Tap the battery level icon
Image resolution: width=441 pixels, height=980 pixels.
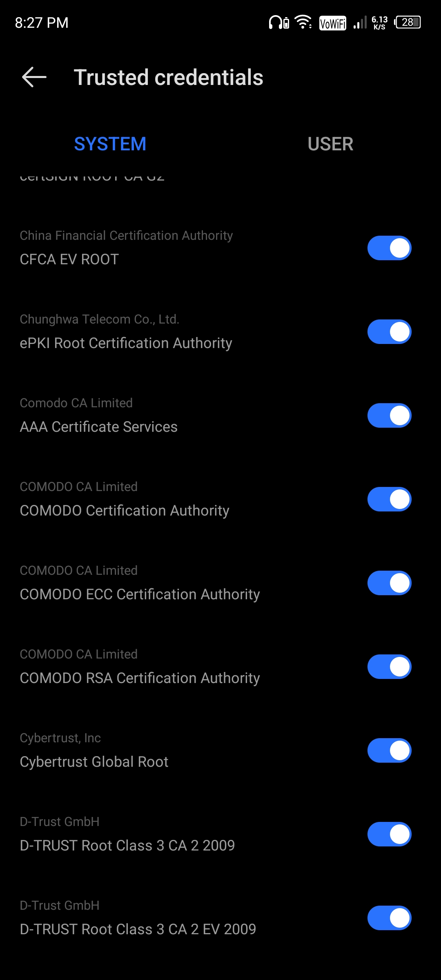pos(408,22)
